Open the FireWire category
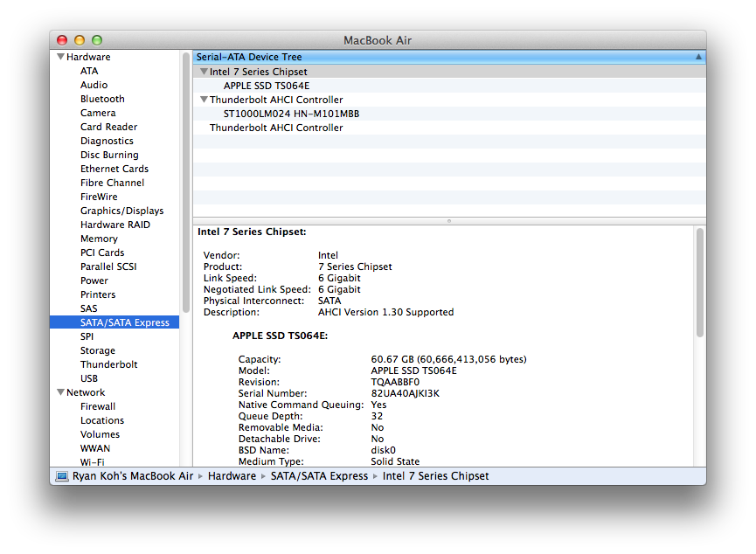Screen dimensions: 756x554 click(99, 197)
